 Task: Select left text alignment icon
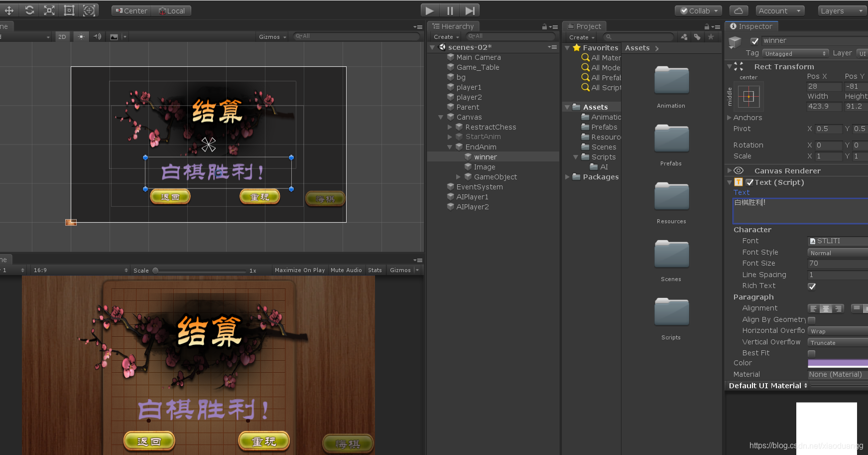coord(813,308)
